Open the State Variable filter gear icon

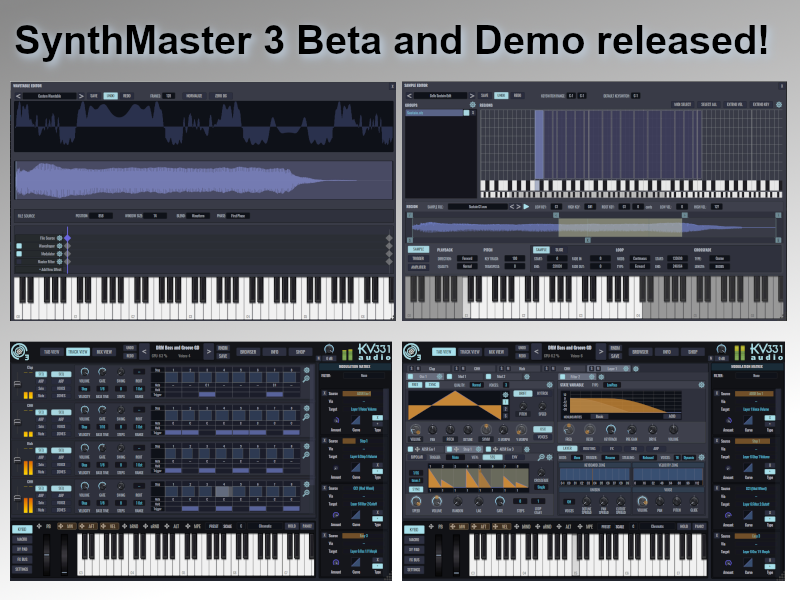(x=702, y=385)
